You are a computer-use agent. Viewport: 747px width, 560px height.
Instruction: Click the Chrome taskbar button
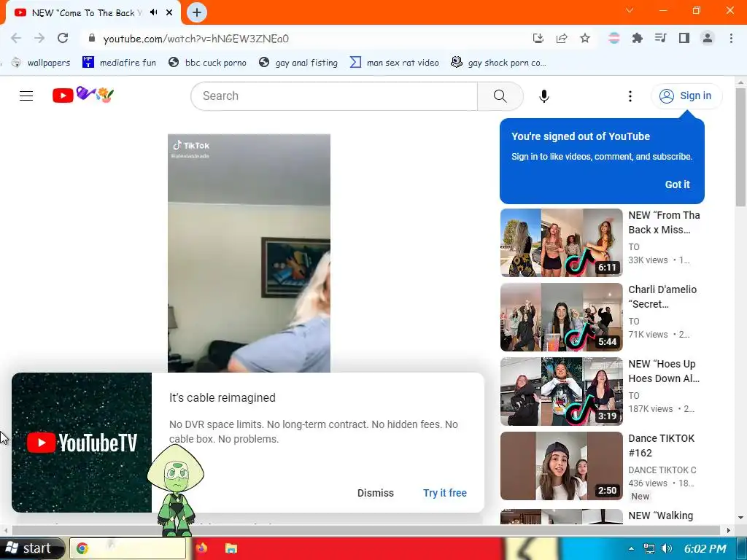[x=128, y=548]
